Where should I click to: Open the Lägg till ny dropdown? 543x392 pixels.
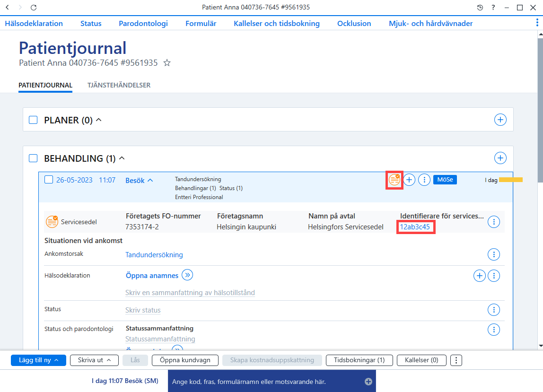coord(38,360)
